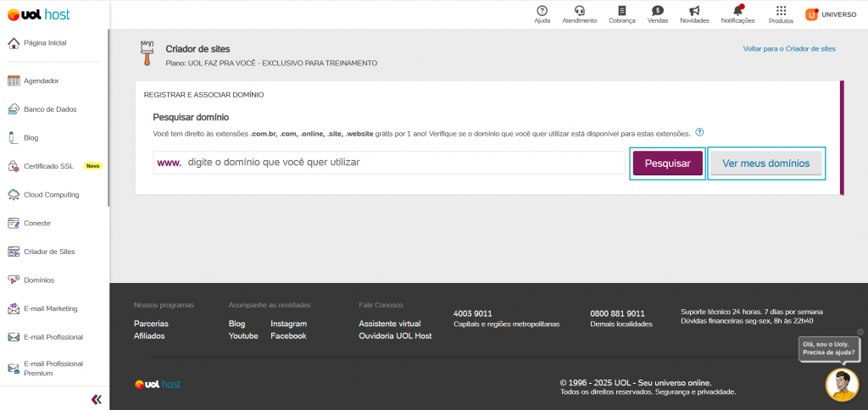Click the sidebar vertical scrollbar
This screenshot has height=410, width=868.
tap(108, 117)
